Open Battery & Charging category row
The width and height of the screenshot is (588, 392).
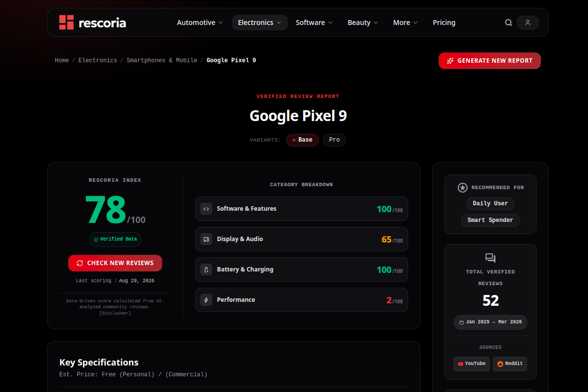tap(301, 269)
